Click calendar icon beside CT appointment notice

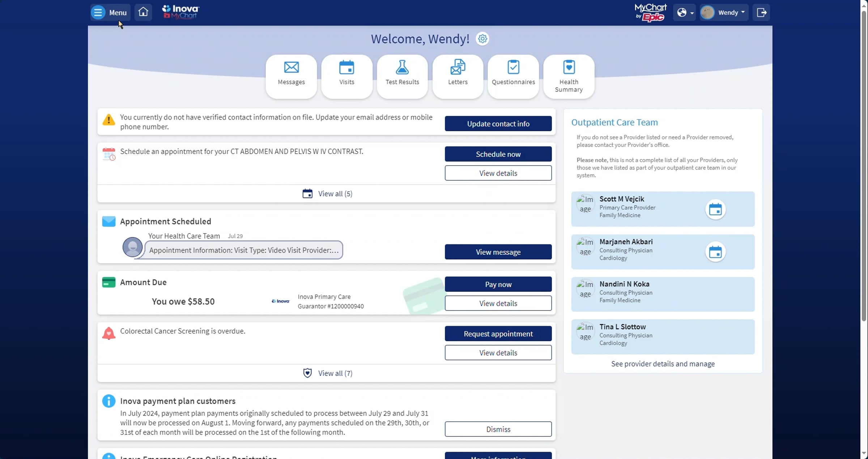click(x=109, y=154)
